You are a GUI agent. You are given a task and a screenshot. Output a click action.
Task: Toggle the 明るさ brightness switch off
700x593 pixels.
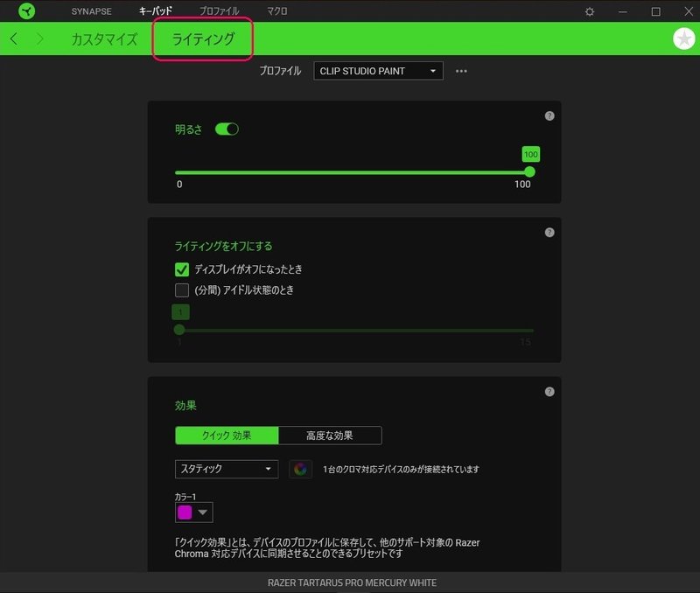coord(227,129)
